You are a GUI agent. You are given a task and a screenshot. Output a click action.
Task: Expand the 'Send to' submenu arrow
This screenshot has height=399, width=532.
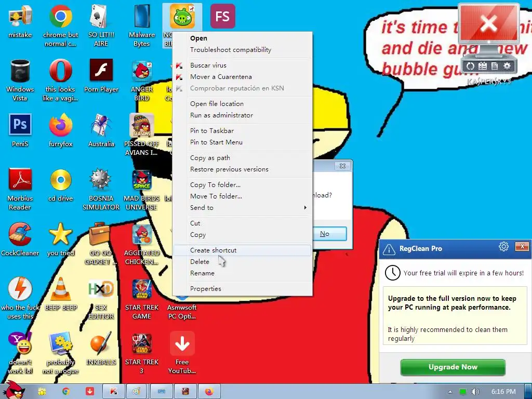pyautogui.click(x=305, y=208)
